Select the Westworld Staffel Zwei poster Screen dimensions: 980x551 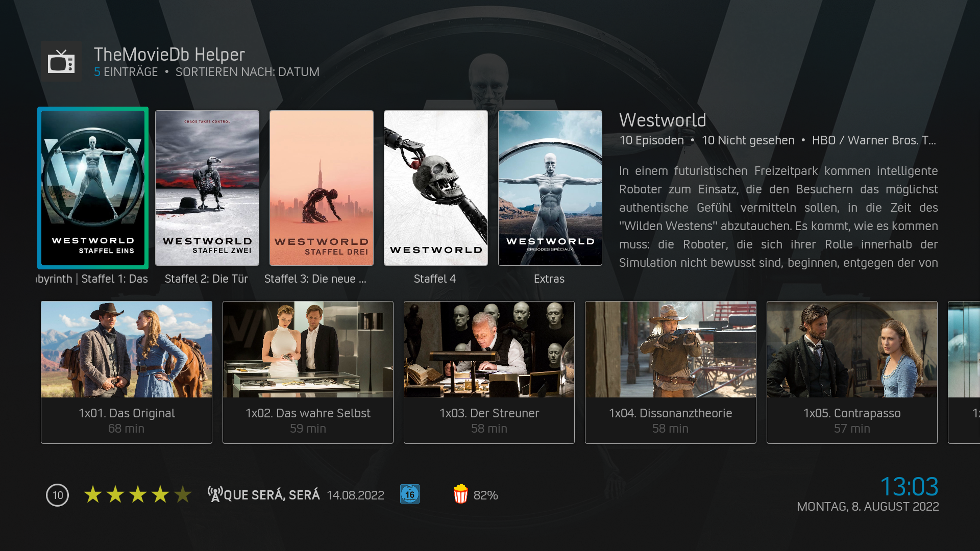pyautogui.click(x=207, y=188)
